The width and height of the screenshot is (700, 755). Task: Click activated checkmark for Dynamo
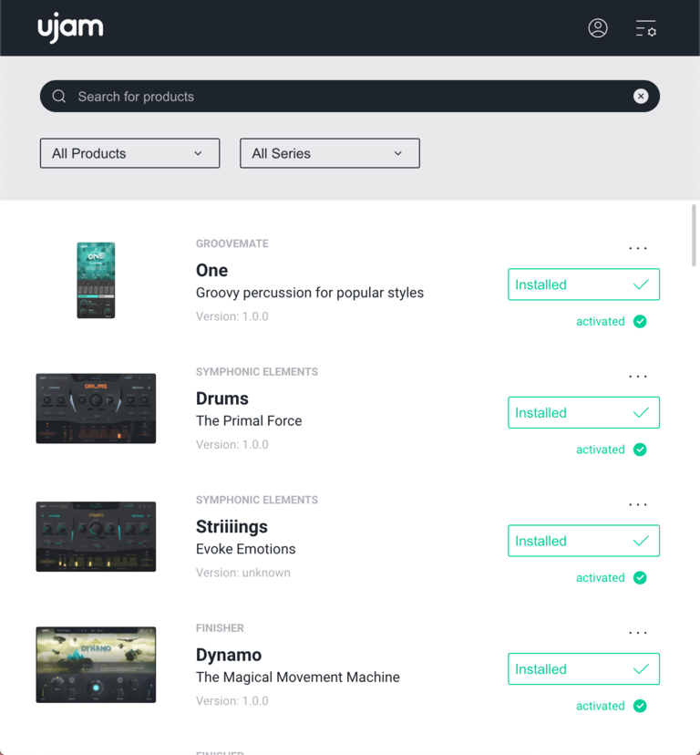click(x=640, y=706)
